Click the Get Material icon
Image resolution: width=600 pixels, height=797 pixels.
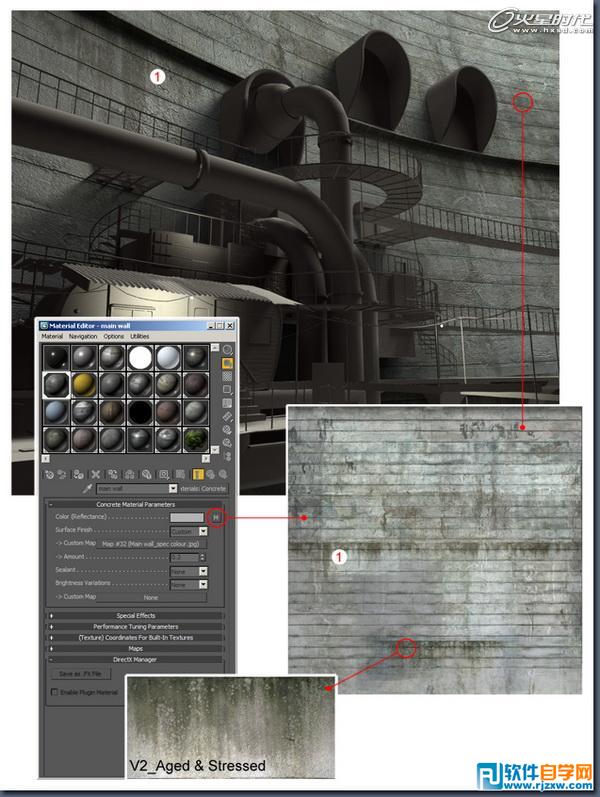50,473
